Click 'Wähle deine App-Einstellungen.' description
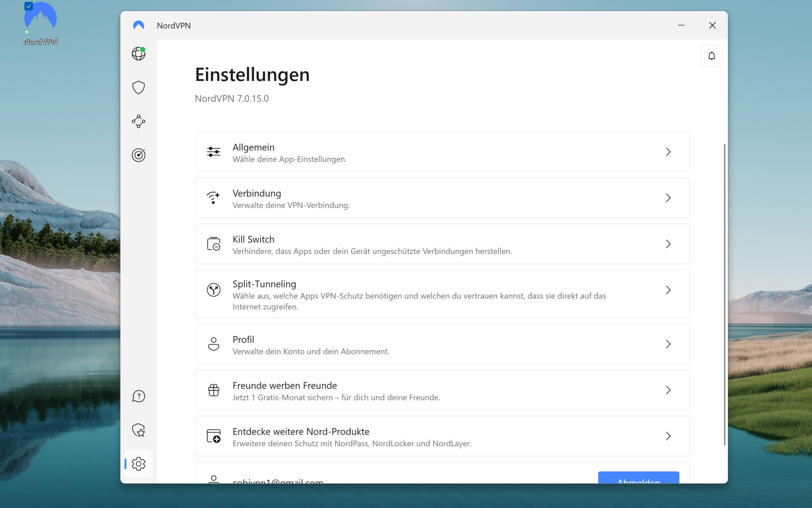 click(290, 159)
